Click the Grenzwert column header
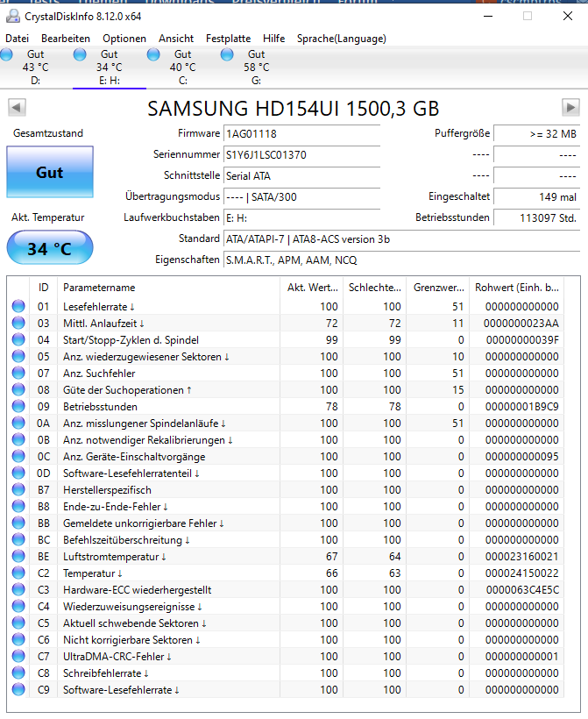Screen dimensions: 588x719 [x=438, y=288]
